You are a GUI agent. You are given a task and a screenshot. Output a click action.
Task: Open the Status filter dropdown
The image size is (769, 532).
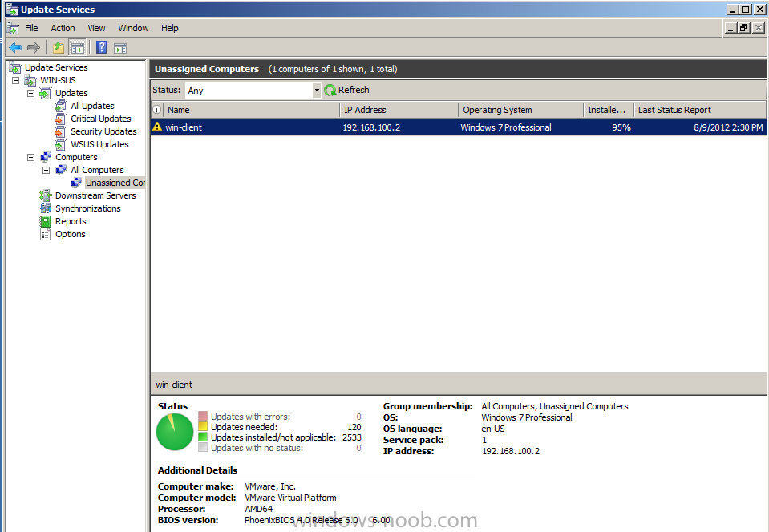(x=316, y=91)
